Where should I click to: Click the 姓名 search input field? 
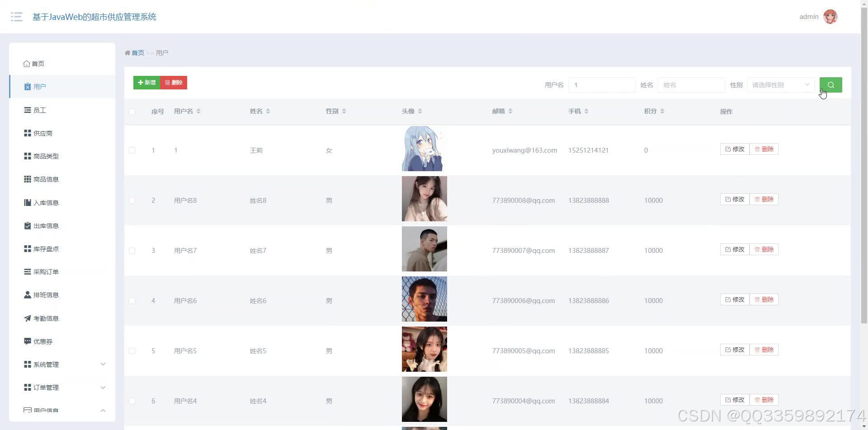[x=692, y=85]
